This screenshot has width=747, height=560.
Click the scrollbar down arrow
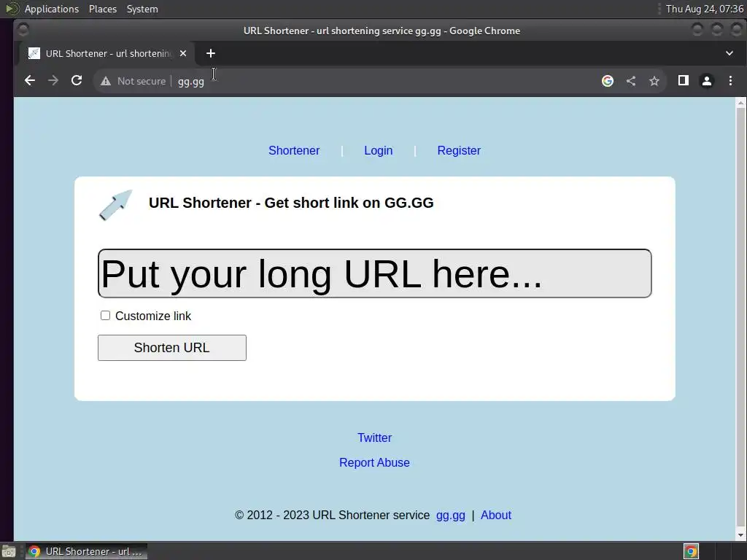click(741, 535)
